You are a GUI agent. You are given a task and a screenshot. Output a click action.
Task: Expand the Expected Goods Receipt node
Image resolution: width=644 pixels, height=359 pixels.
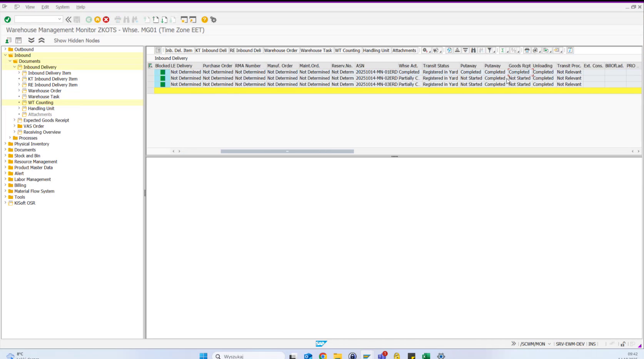click(14, 120)
